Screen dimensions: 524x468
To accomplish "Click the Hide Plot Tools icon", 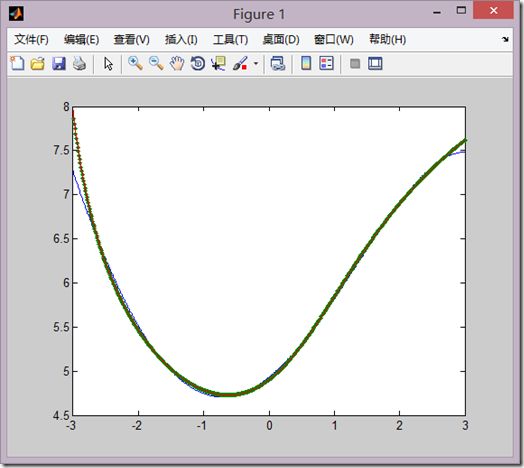I will [x=355, y=63].
